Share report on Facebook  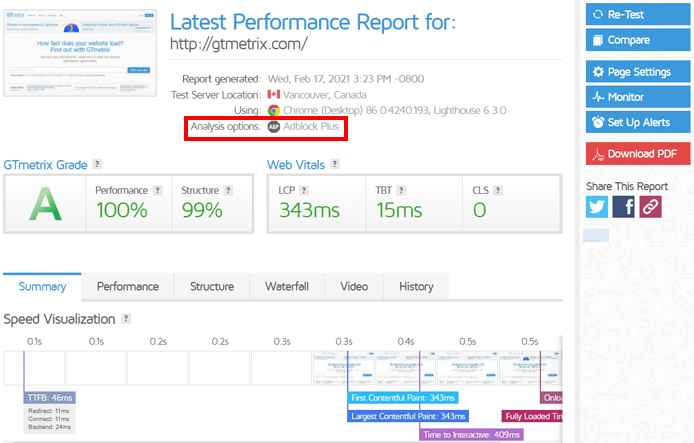tap(623, 207)
